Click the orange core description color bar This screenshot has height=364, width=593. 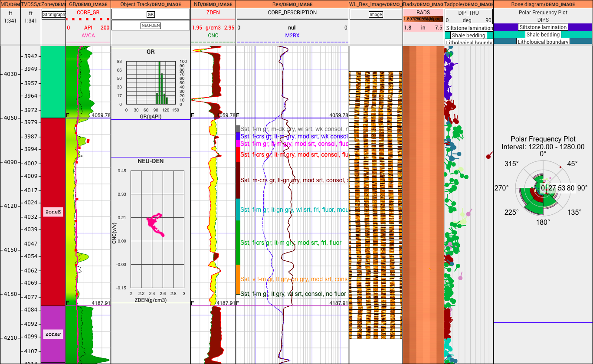(x=238, y=279)
